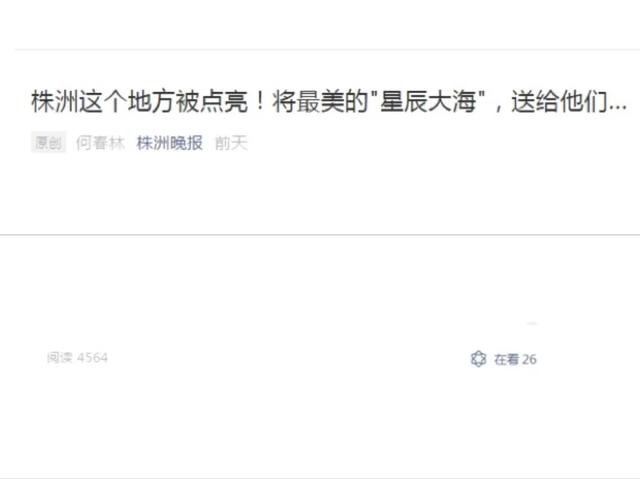Screen dimensions: 640x479
Task: Click the faint dash above 在看
Action: (x=531, y=324)
